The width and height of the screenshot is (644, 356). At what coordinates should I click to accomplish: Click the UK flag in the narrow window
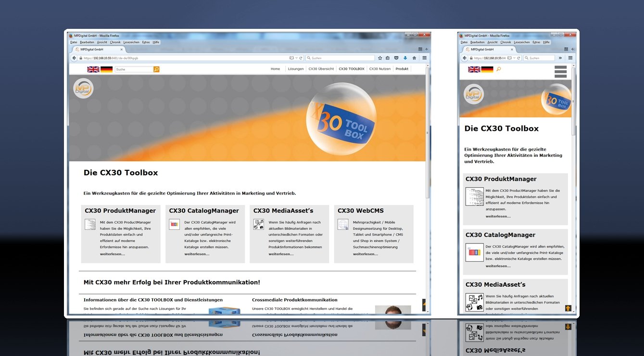coord(474,69)
